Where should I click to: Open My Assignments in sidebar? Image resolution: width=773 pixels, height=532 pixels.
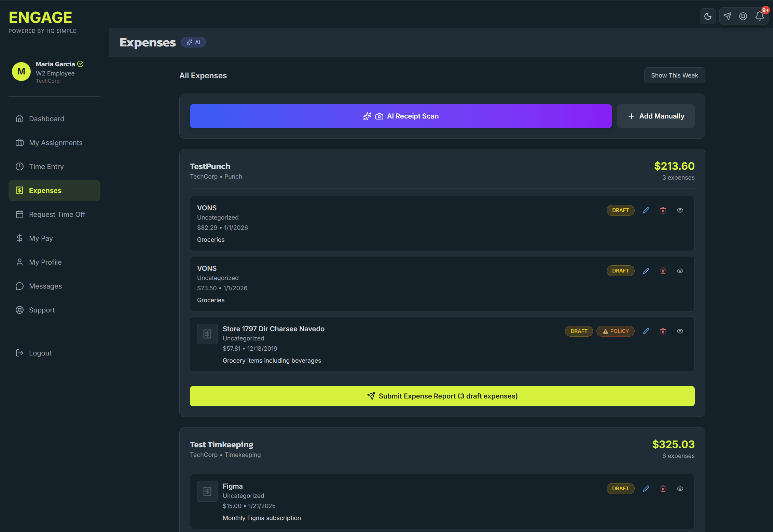pos(54,143)
